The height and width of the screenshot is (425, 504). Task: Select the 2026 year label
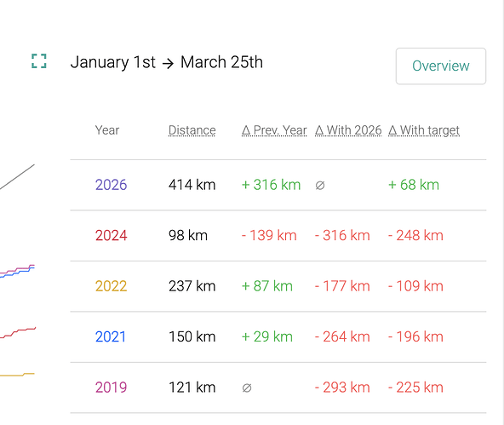click(112, 185)
